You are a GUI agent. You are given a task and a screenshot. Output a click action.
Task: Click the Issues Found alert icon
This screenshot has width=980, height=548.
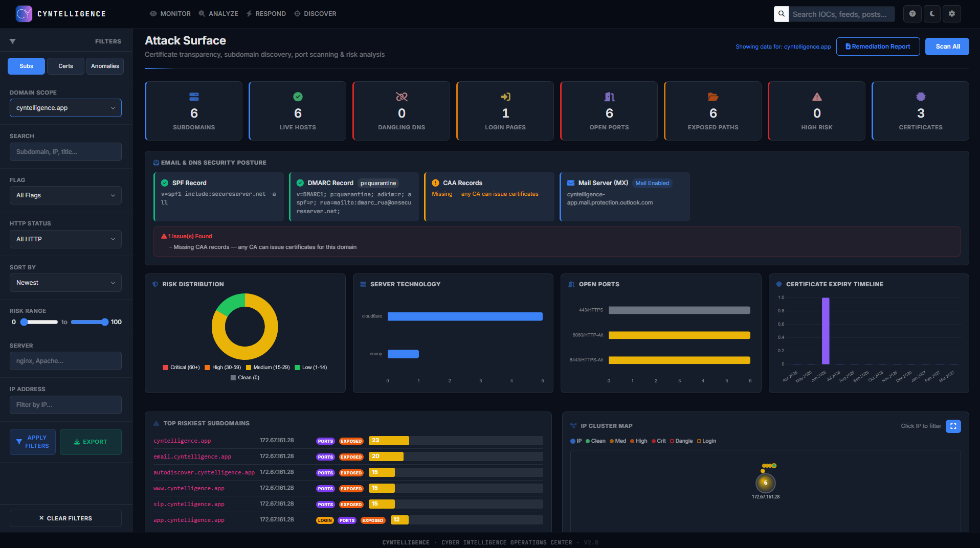(x=164, y=236)
